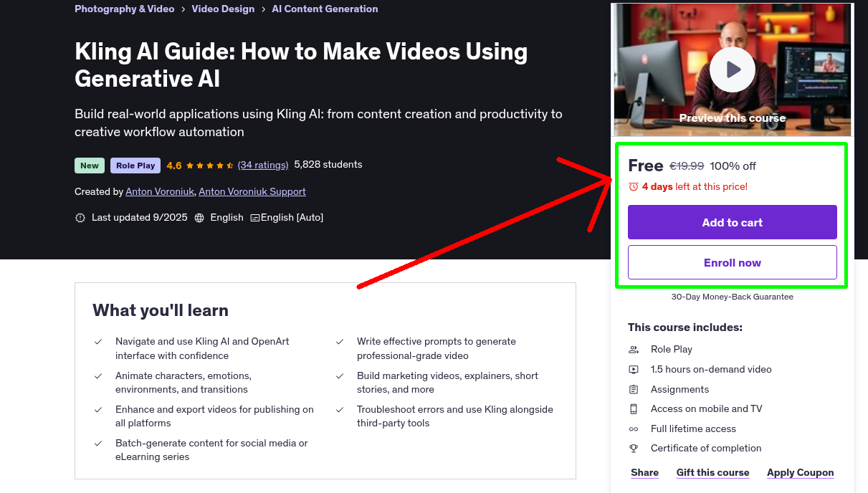Image resolution: width=868 pixels, height=493 pixels.
Task: Click the mobile access icon
Action: 634,409
